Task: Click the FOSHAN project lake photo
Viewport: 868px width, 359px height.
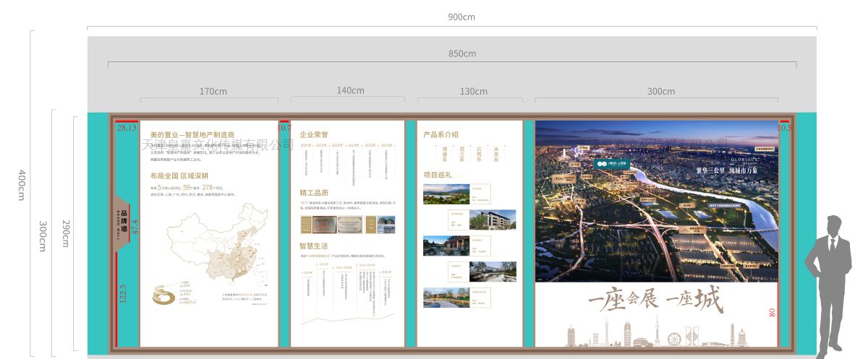Action: coord(445,194)
